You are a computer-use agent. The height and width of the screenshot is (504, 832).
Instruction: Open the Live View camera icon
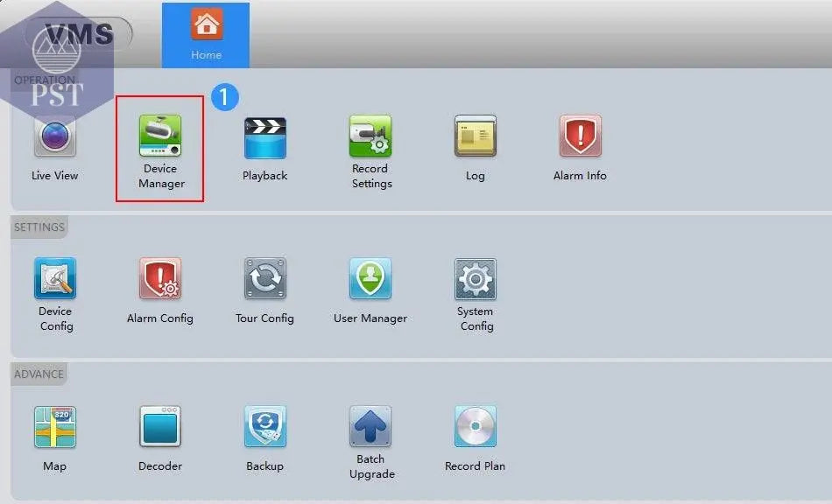(54, 138)
